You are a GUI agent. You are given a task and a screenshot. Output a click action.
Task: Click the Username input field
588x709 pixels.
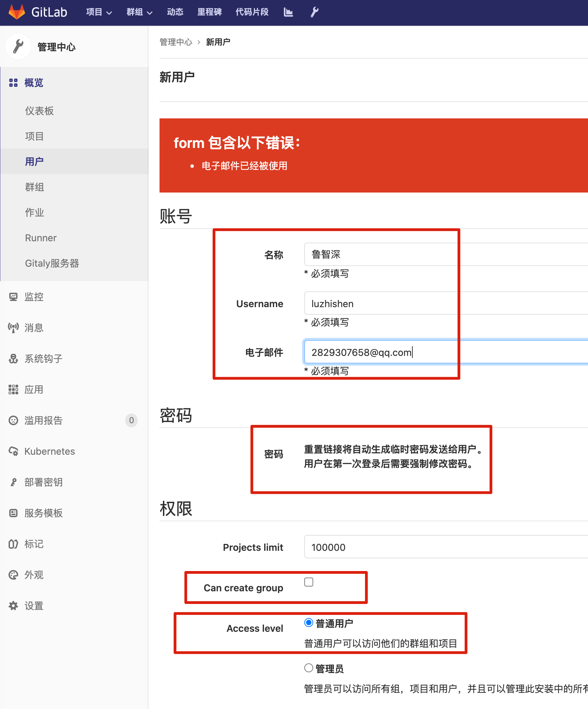click(446, 303)
